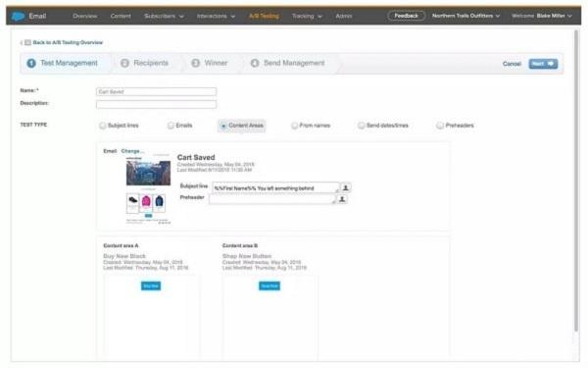Click the Buy Now Block content name
This screenshot has width=588, height=368.
pyautogui.click(x=124, y=256)
